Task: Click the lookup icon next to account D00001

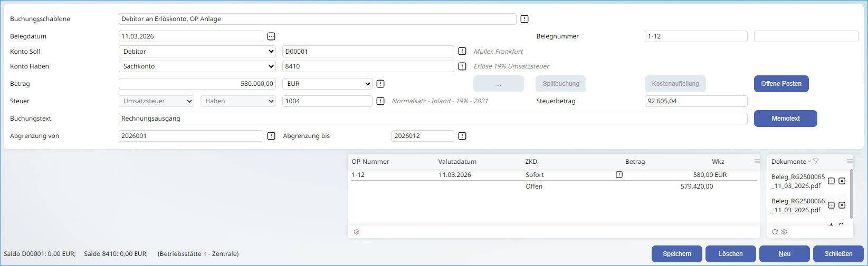Action: 462,52
